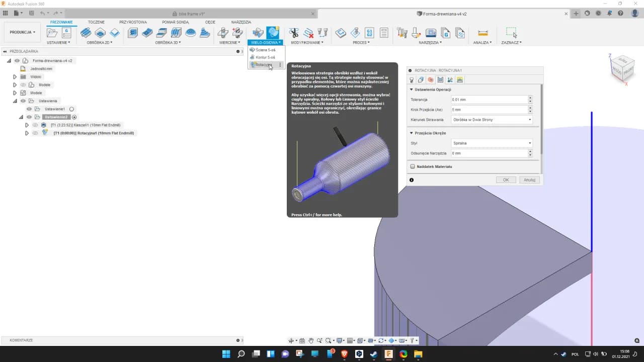
Task: Hide the Kieszeń1 operation via its eye toggle
Action: click(34, 125)
